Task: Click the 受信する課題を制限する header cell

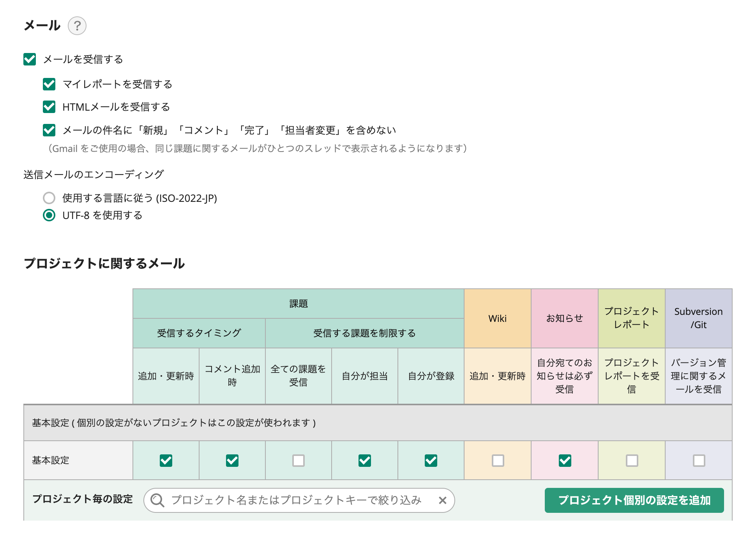Action: click(x=365, y=333)
